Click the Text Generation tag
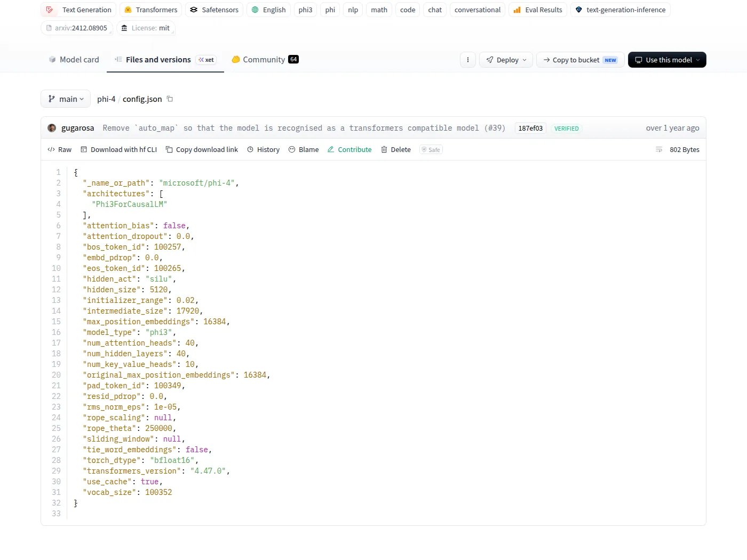747x560 pixels. pyautogui.click(x=78, y=10)
